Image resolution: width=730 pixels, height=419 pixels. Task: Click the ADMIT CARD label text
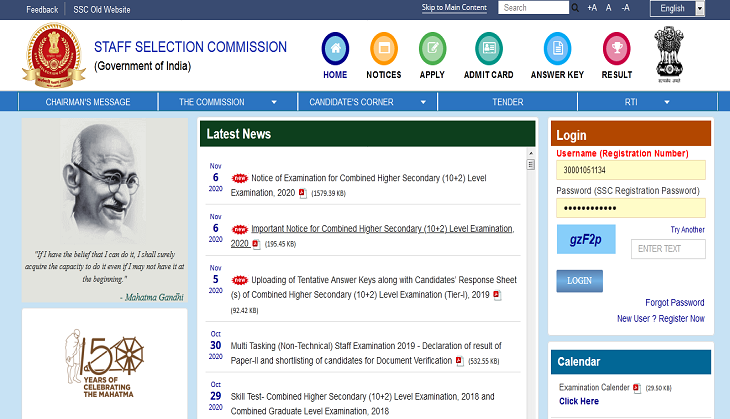[x=488, y=74]
